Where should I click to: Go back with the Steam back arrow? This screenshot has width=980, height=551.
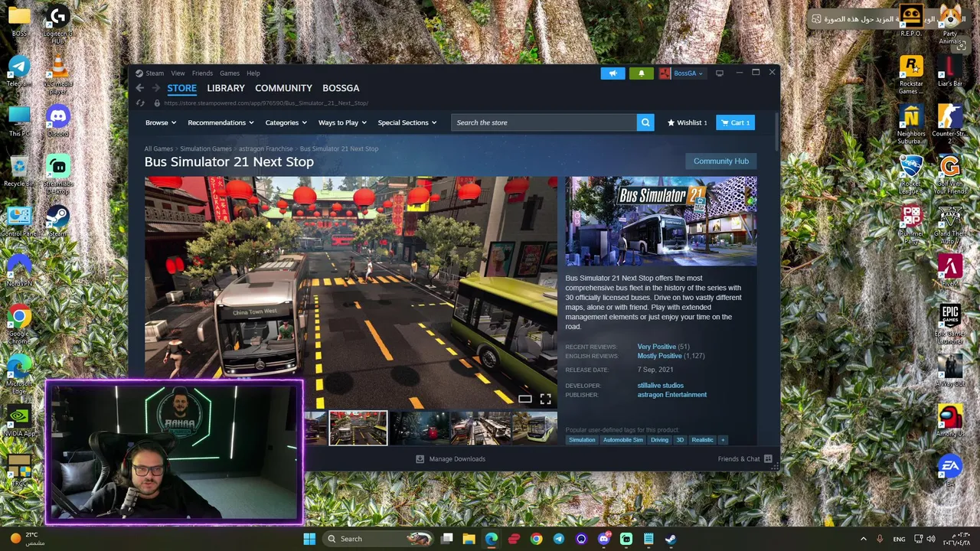pyautogui.click(x=140, y=88)
